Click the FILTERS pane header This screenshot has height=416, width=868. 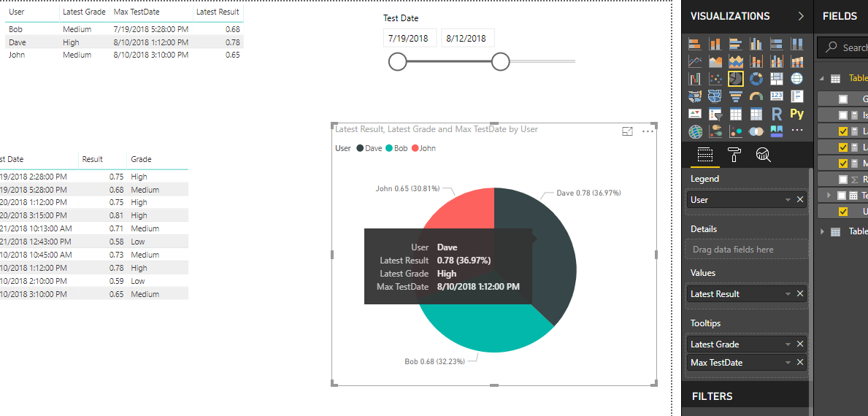coord(712,396)
